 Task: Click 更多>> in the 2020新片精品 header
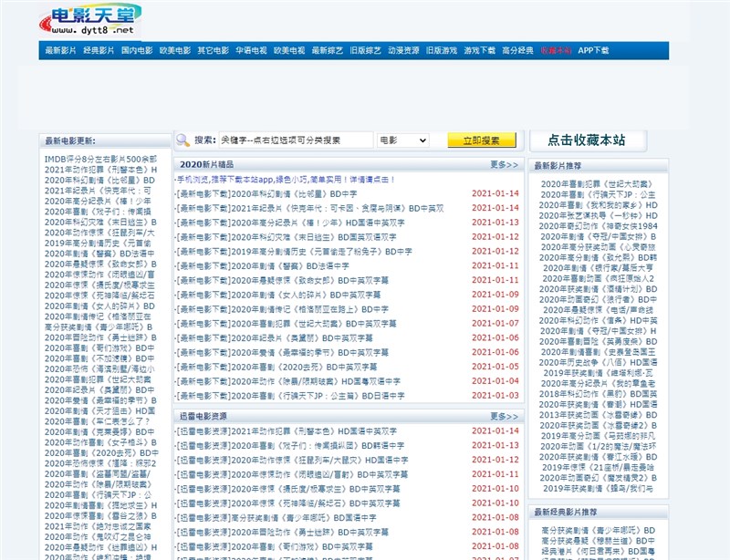click(x=505, y=165)
